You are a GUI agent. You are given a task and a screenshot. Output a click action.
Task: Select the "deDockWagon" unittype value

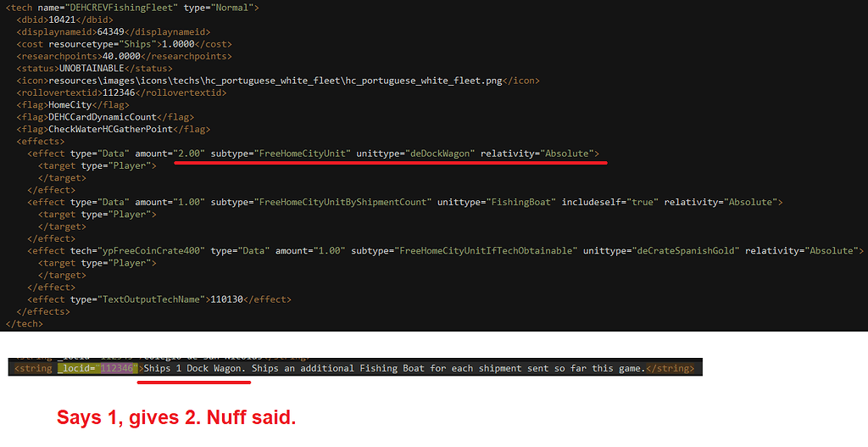[441, 154]
